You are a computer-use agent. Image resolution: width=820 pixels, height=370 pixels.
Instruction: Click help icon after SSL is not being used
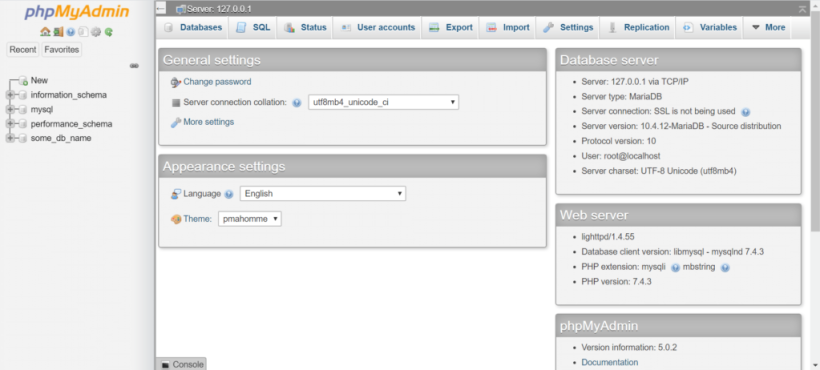click(746, 112)
